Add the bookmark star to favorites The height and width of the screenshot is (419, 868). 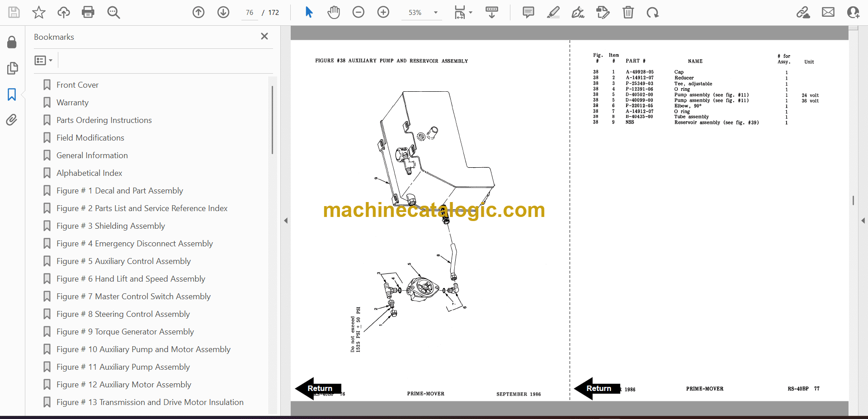(39, 12)
